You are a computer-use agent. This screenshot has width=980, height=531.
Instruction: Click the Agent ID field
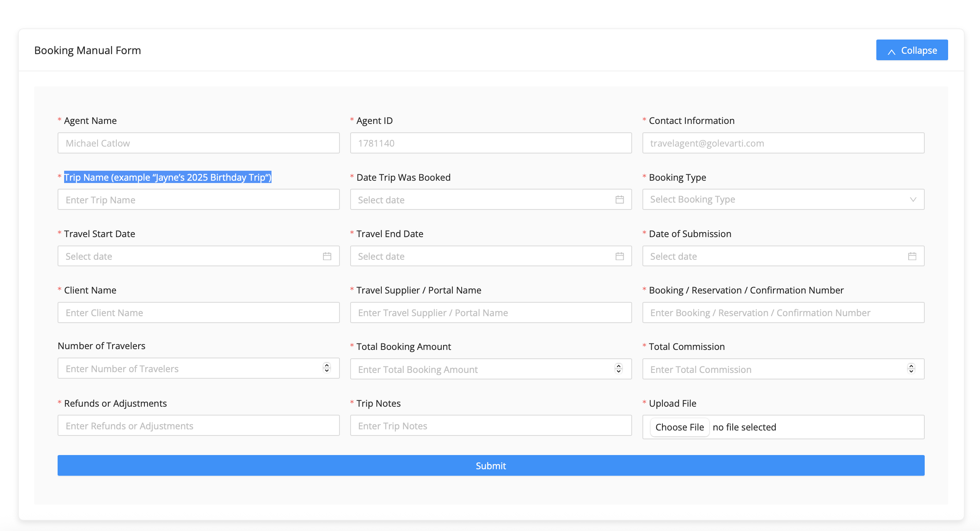click(490, 143)
